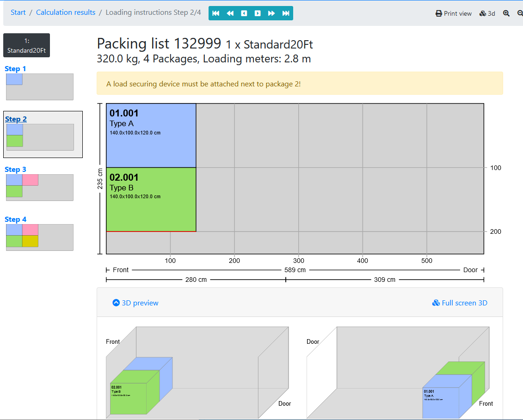Collapse the 3D preview section
Viewport: 523px width, 420px height.
[x=135, y=303]
